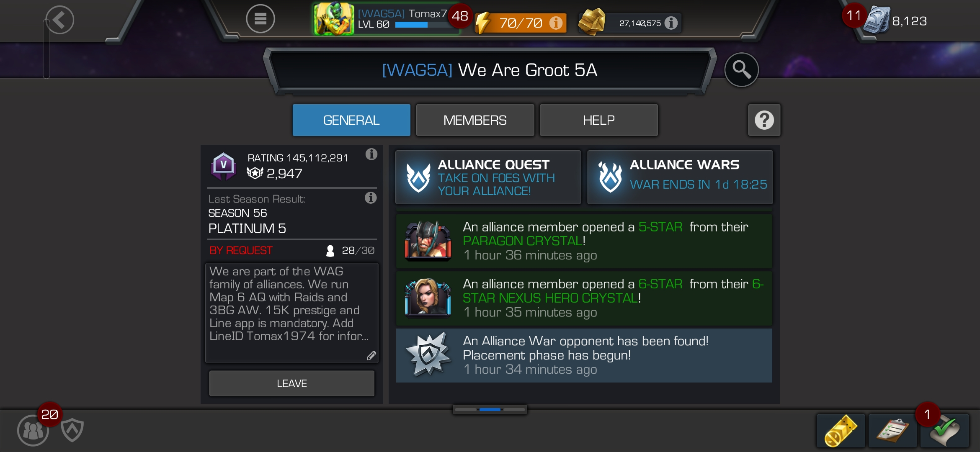Switch to the HELP tab

coord(598,120)
